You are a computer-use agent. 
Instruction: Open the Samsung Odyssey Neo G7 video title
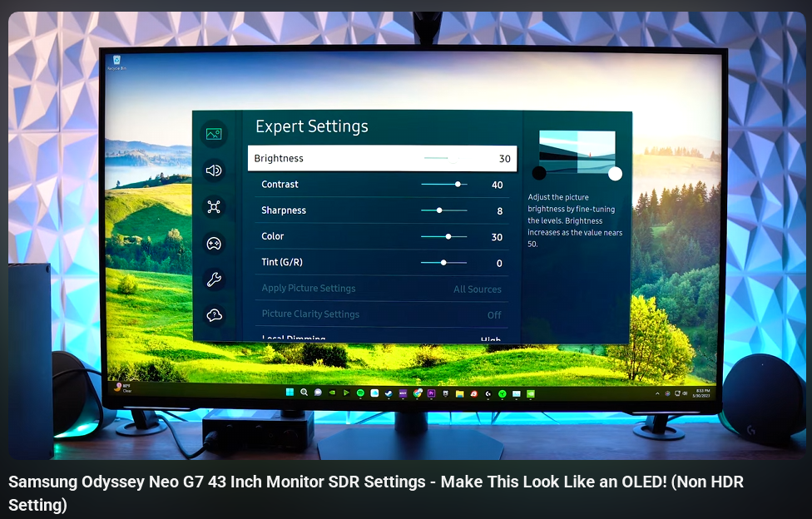[376, 492]
